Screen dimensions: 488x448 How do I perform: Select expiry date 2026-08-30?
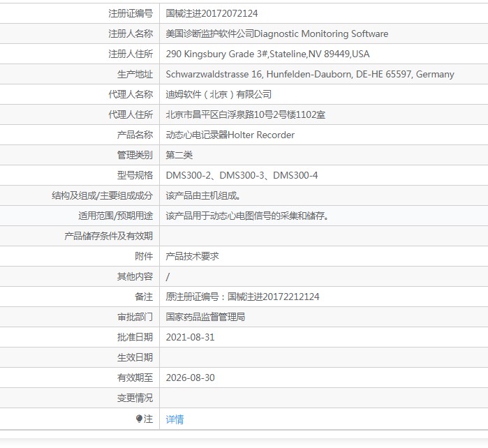[x=190, y=378]
